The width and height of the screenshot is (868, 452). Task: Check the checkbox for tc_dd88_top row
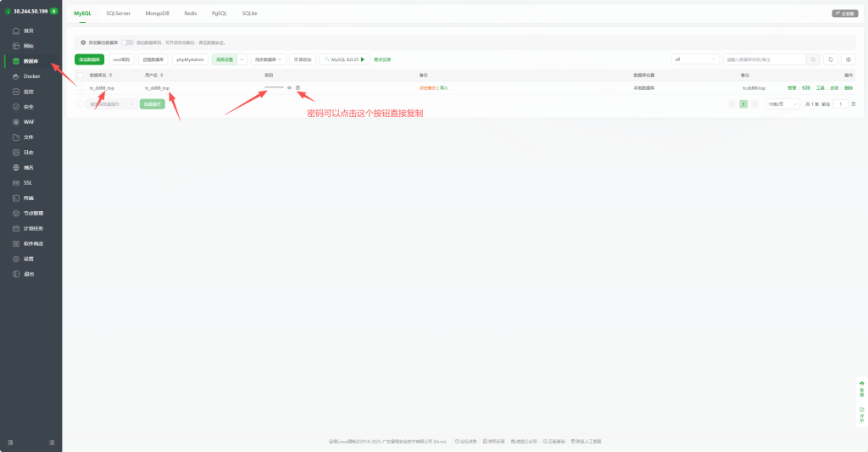[x=81, y=88]
